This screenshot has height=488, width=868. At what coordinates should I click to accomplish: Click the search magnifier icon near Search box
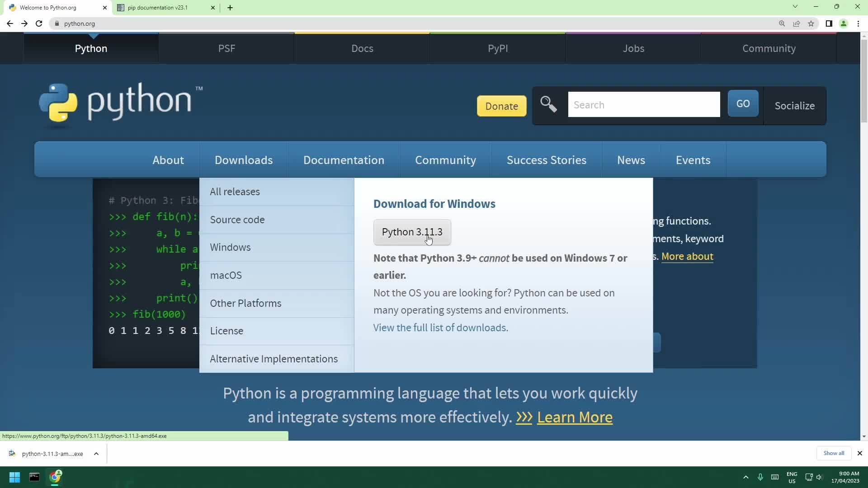click(548, 104)
